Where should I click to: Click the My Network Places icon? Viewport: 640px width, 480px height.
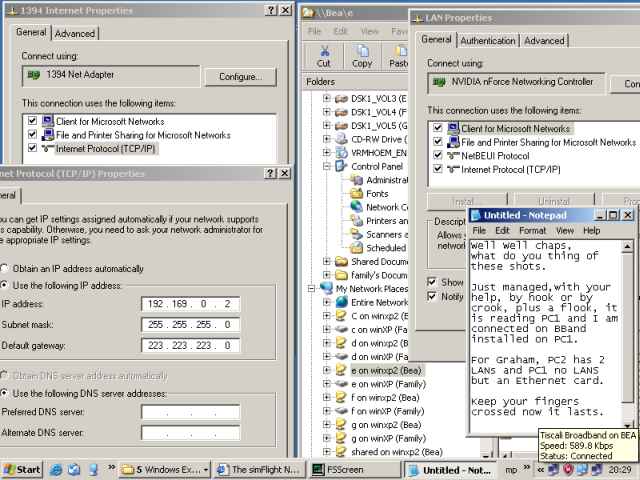point(326,288)
